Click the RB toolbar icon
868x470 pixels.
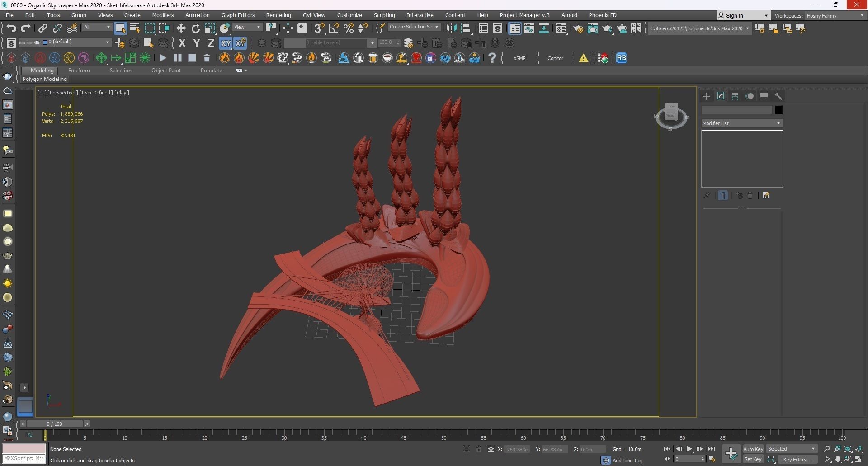[621, 58]
